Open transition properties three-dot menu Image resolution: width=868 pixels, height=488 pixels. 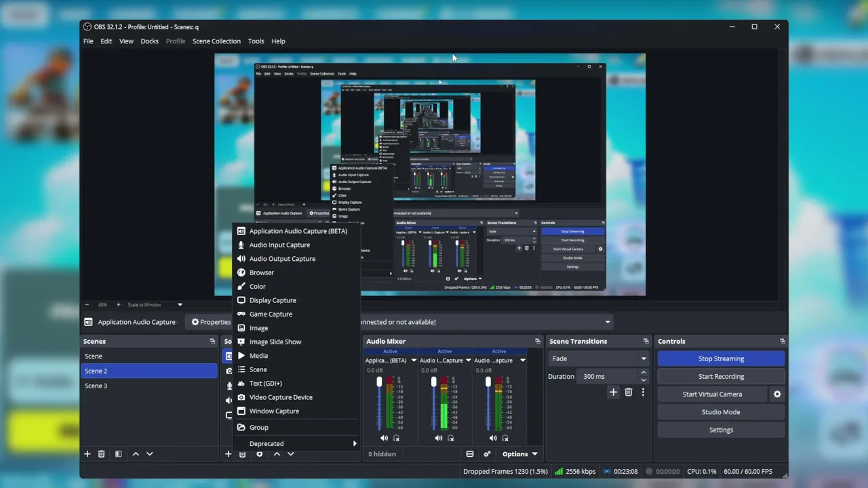pos(643,392)
